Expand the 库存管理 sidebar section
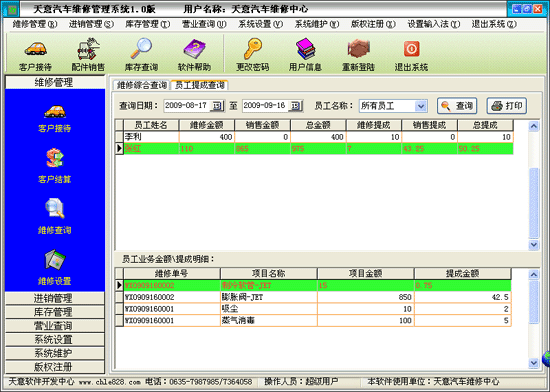550x392 pixels. click(55, 312)
